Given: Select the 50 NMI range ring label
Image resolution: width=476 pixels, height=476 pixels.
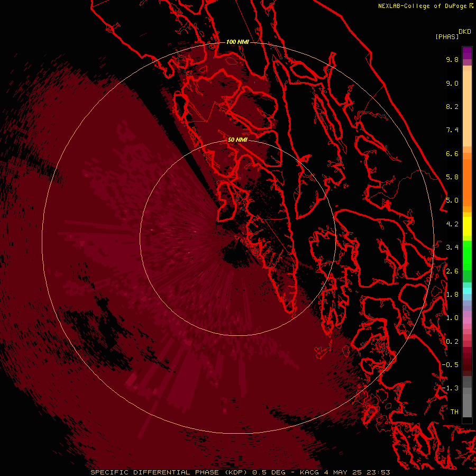Looking at the screenshot, I should click(237, 140).
